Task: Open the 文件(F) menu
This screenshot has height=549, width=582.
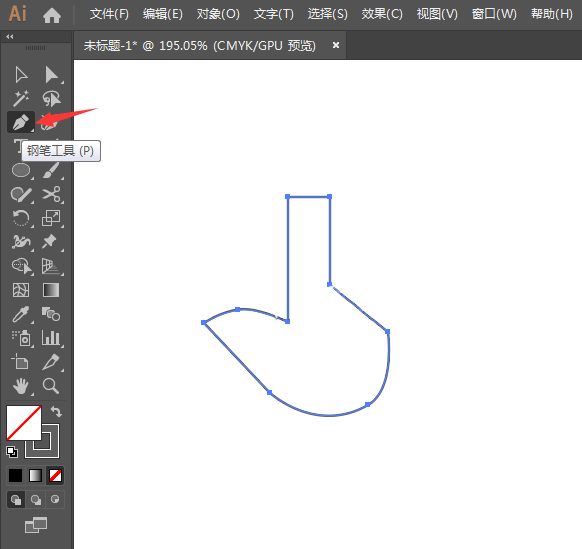Action: pos(109,14)
